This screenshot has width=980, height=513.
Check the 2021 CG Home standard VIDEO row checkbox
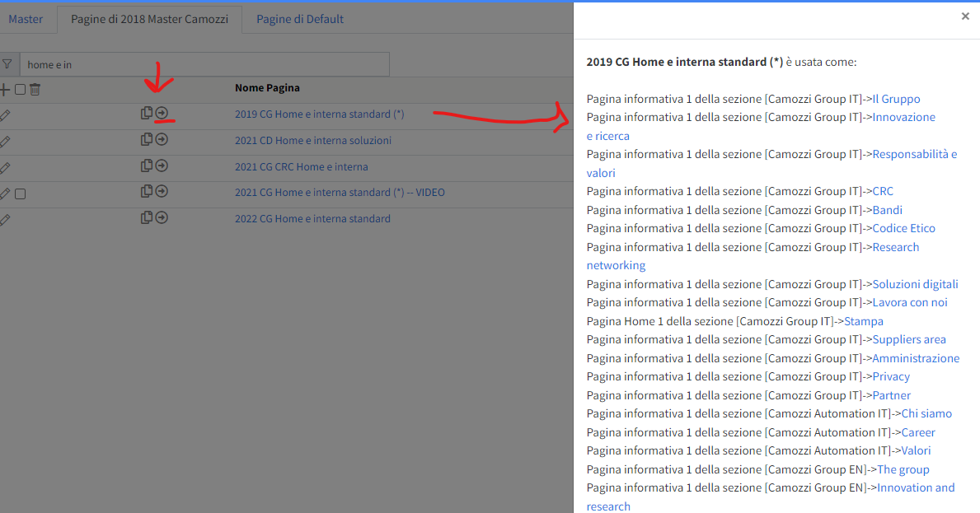(x=20, y=194)
